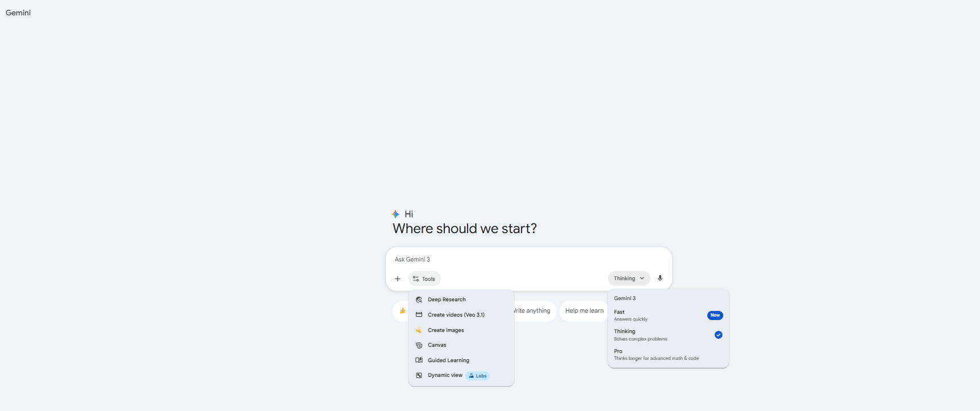Image resolution: width=980 pixels, height=411 pixels.
Task: Click the plus add files icon
Action: [398, 279]
